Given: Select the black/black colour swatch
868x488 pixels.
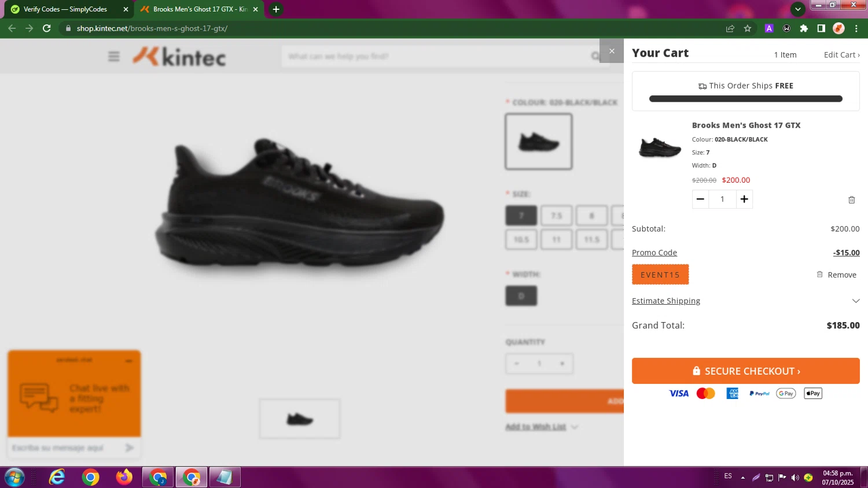Looking at the screenshot, I should click(539, 142).
